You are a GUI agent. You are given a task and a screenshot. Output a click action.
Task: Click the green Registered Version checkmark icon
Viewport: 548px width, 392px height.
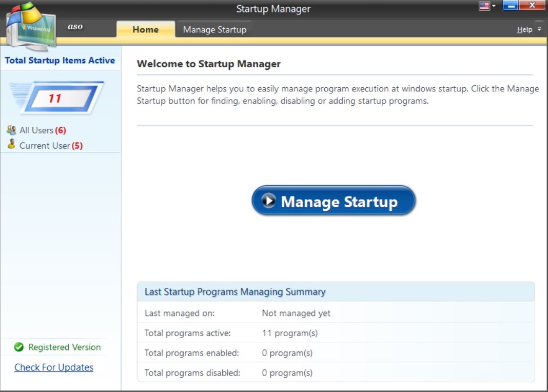19,347
